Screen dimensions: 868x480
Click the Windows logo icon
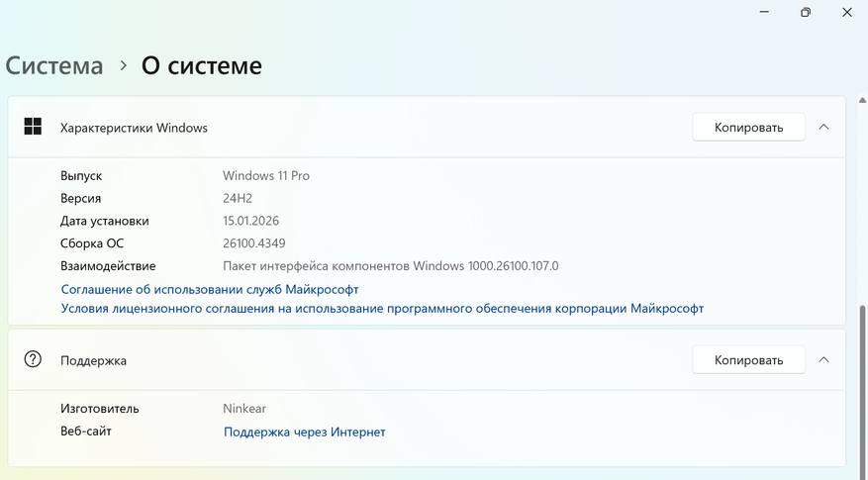pos(33,127)
